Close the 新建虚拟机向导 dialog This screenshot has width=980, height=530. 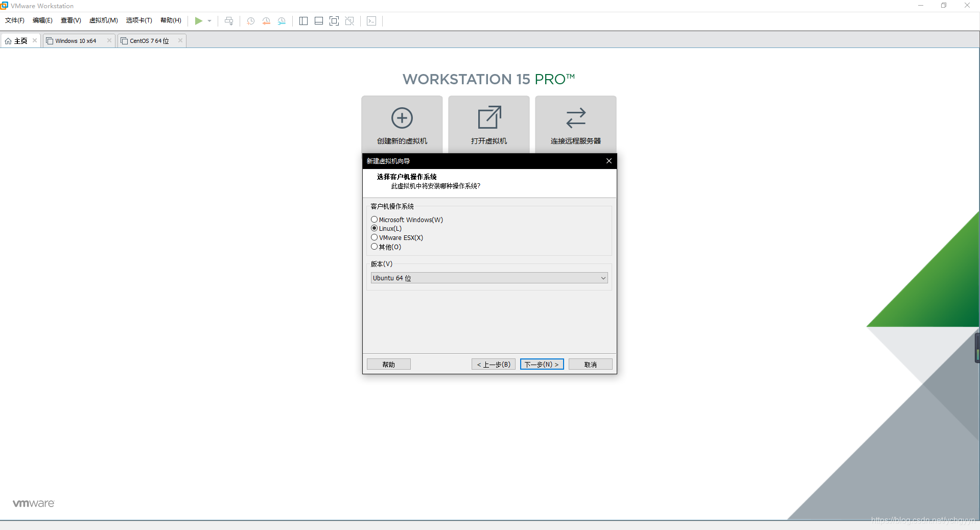[609, 161]
